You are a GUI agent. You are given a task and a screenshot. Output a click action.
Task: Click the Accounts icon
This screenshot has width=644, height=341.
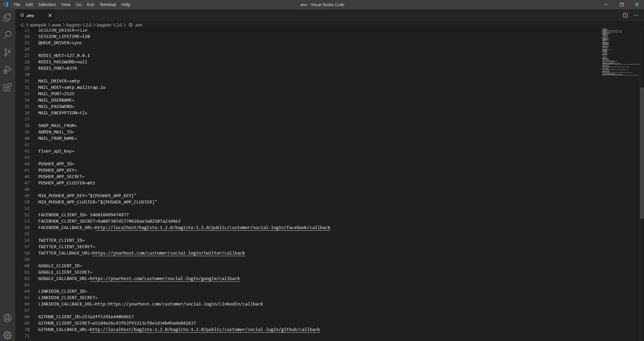7,318
